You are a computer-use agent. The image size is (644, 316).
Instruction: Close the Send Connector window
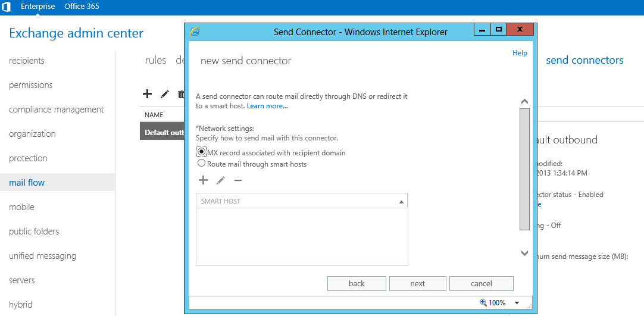(x=520, y=30)
